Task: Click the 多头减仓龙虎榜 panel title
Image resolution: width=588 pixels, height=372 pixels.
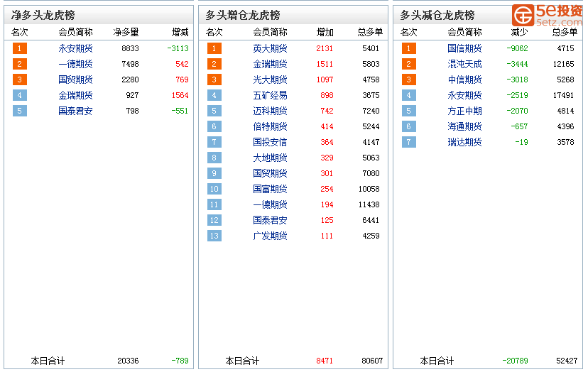Action: pos(437,15)
